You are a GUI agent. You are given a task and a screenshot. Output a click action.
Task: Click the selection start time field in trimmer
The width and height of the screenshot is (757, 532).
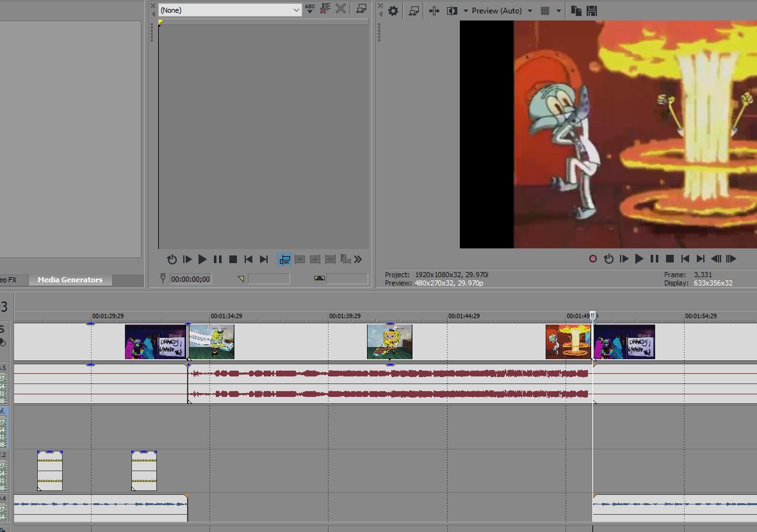(269, 278)
